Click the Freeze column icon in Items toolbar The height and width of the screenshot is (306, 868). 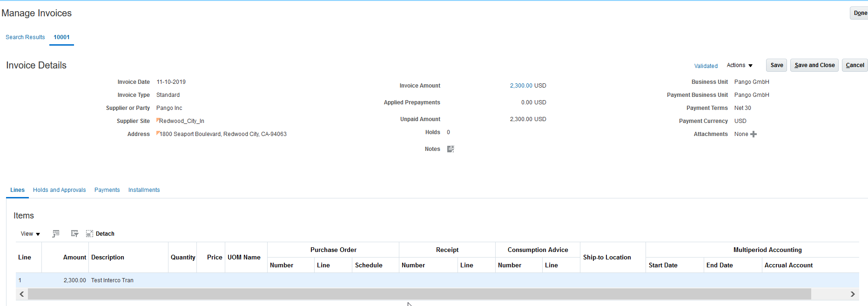click(56, 234)
